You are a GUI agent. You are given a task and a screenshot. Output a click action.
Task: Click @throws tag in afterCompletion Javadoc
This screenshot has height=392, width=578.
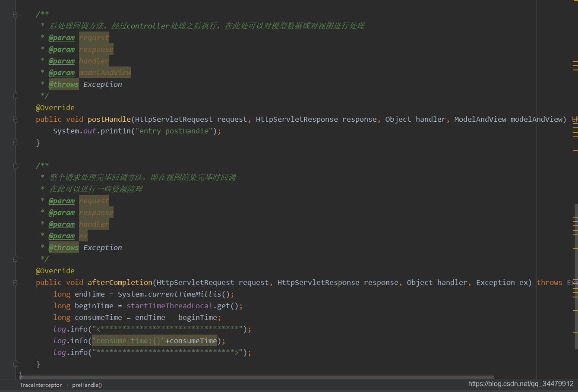click(64, 247)
